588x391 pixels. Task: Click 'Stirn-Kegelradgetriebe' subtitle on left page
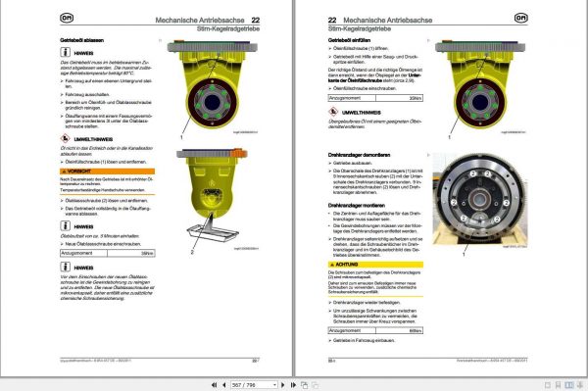228,28
